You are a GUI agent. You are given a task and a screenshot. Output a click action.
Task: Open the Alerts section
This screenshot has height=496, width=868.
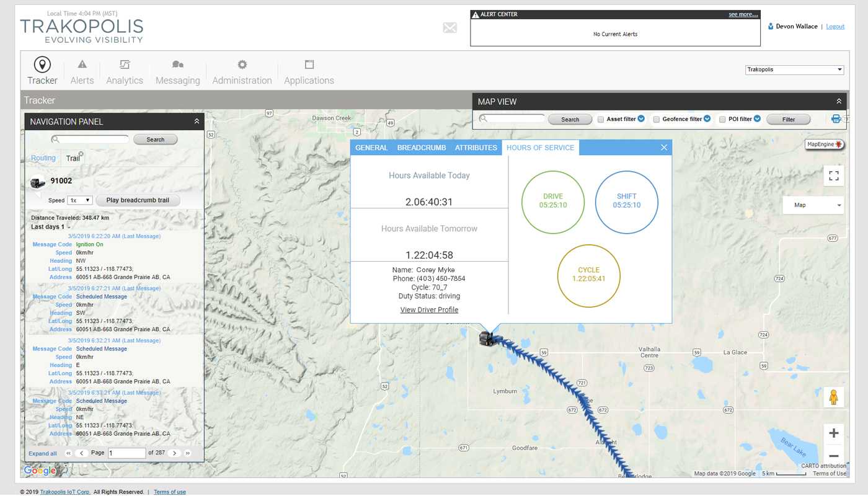(x=82, y=72)
